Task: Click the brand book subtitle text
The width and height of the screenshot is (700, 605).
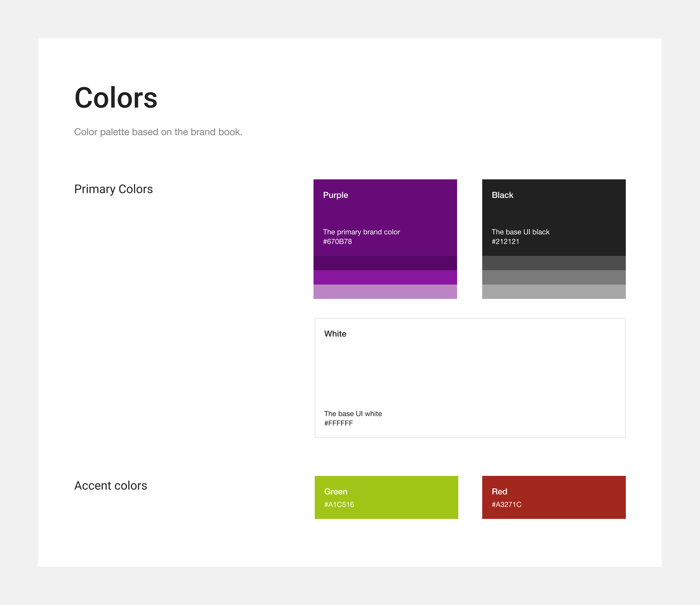Action: coord(158,132)
